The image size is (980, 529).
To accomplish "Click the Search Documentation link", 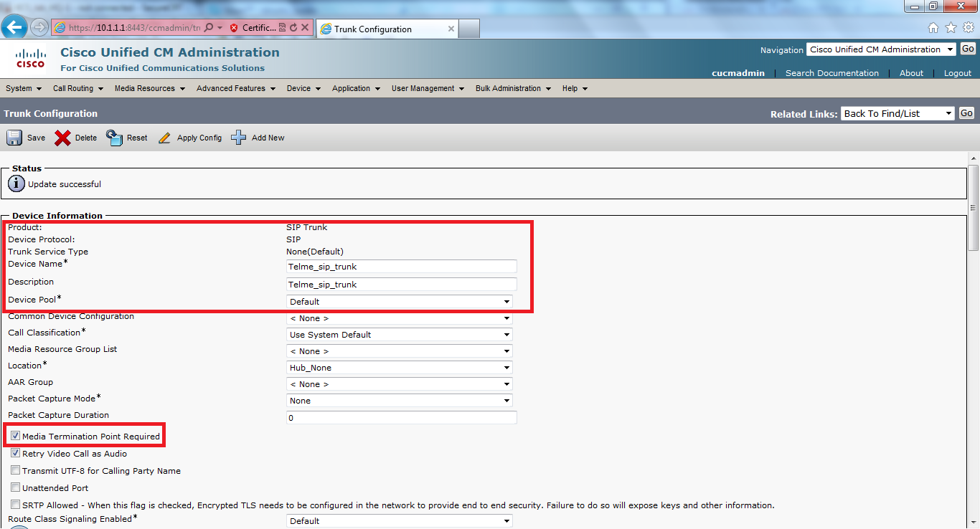I will 831,73.
